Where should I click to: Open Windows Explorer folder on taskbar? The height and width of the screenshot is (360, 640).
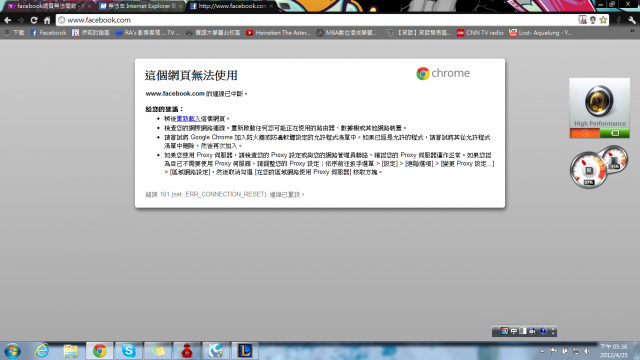coord(71,351)
